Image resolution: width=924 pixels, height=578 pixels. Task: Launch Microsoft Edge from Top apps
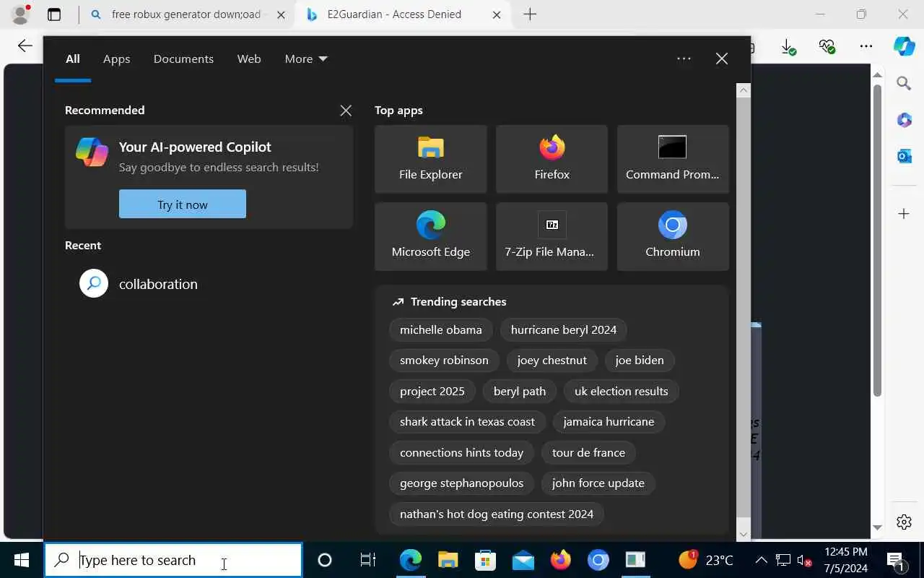(431, 236)
